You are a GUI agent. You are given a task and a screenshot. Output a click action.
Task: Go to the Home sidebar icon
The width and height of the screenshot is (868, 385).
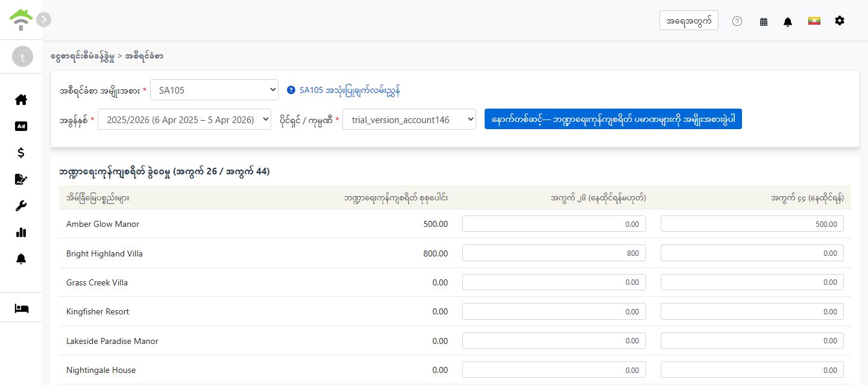tap(21, 100)
